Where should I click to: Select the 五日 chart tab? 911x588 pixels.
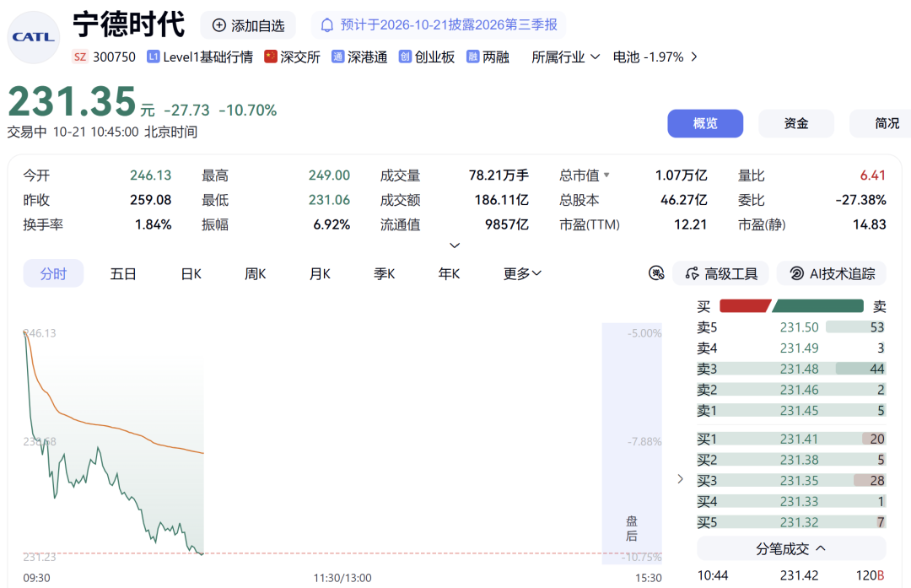click(x=123, y=273)
